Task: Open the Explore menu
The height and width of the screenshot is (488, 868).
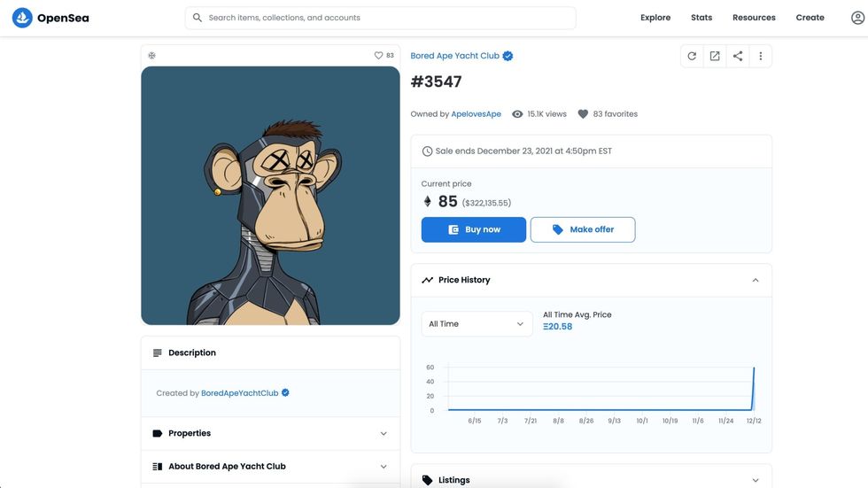Action: [655, 18]
